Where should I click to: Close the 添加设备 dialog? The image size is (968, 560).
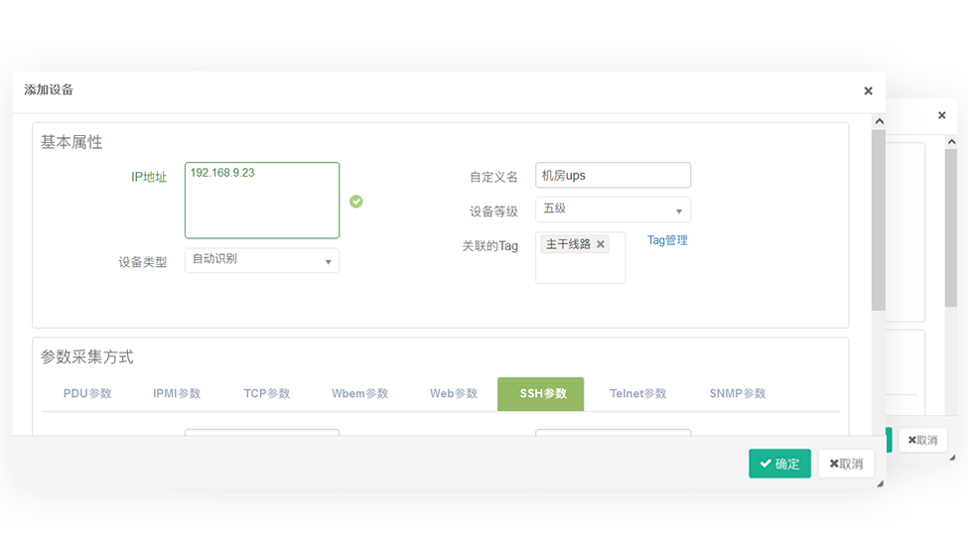click(x=868, y=90)
